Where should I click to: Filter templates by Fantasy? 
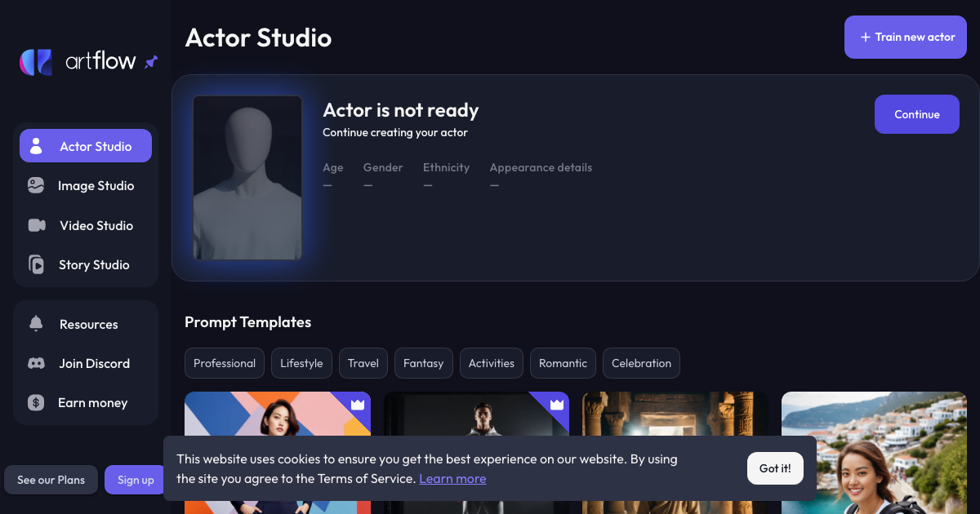coord(423,363)
